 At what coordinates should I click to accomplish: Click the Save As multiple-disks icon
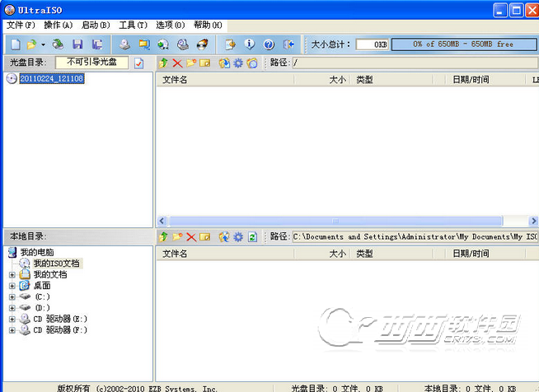[x=97, y=44]
